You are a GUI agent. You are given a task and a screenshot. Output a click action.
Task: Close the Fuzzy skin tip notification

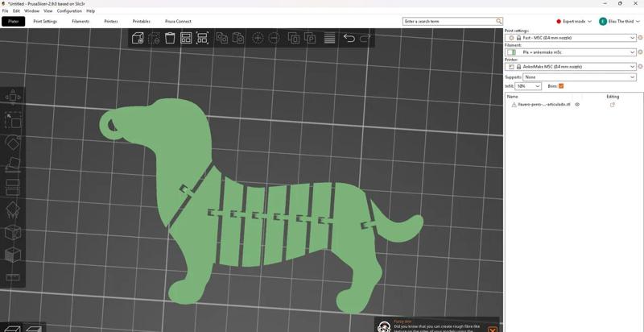(x=493, y=330)
